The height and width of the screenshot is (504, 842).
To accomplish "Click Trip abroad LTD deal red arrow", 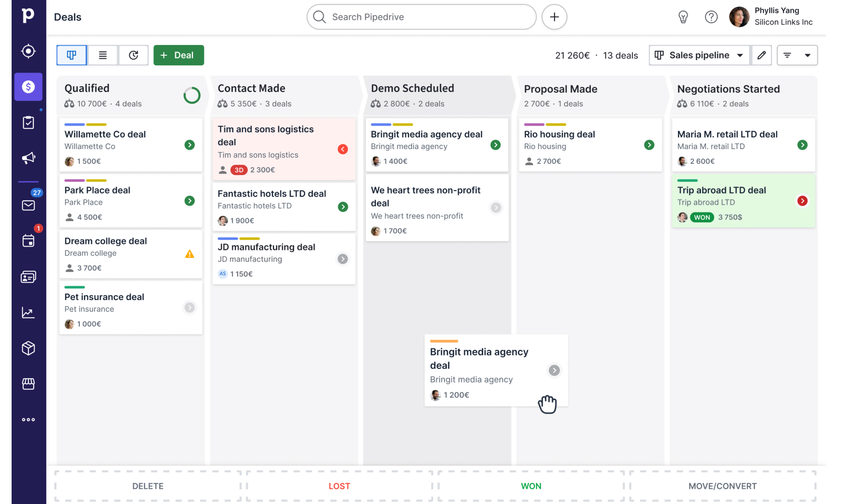I will tap(802, 201).
